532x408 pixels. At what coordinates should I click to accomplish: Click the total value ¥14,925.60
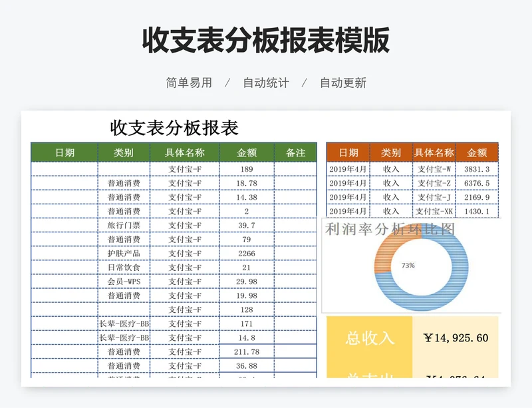tap(456, 338)
